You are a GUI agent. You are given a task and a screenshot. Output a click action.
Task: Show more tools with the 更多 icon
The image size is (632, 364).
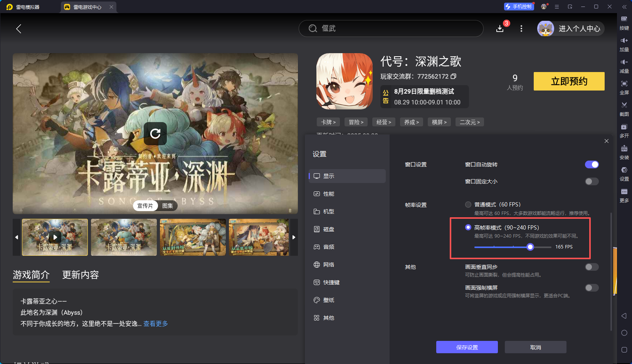point(624,195)
